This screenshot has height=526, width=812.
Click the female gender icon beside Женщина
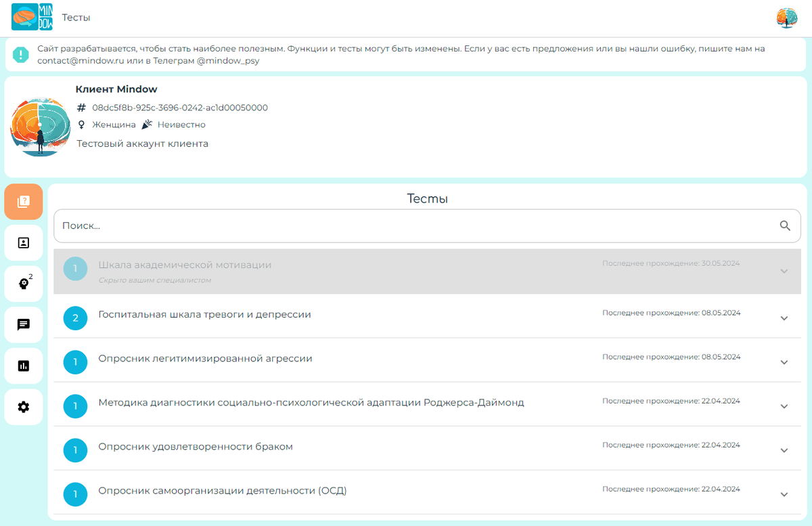(x=82, y=125)
